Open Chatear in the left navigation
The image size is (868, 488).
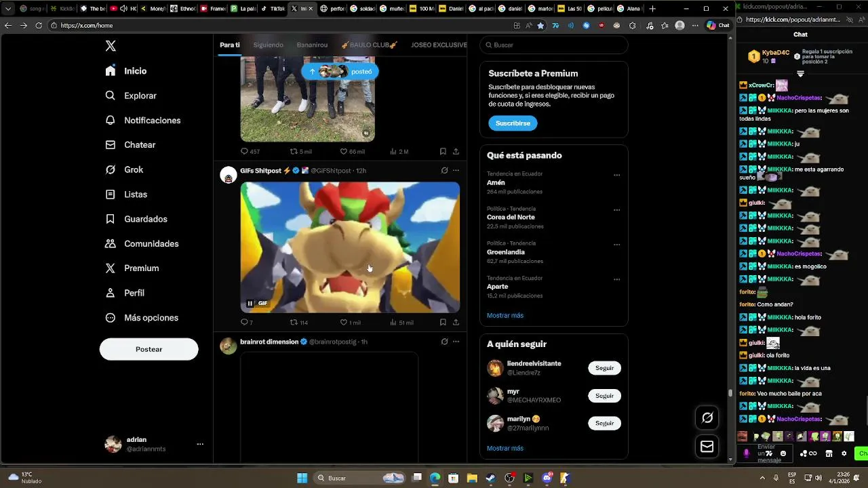click(x=130, y=145)
